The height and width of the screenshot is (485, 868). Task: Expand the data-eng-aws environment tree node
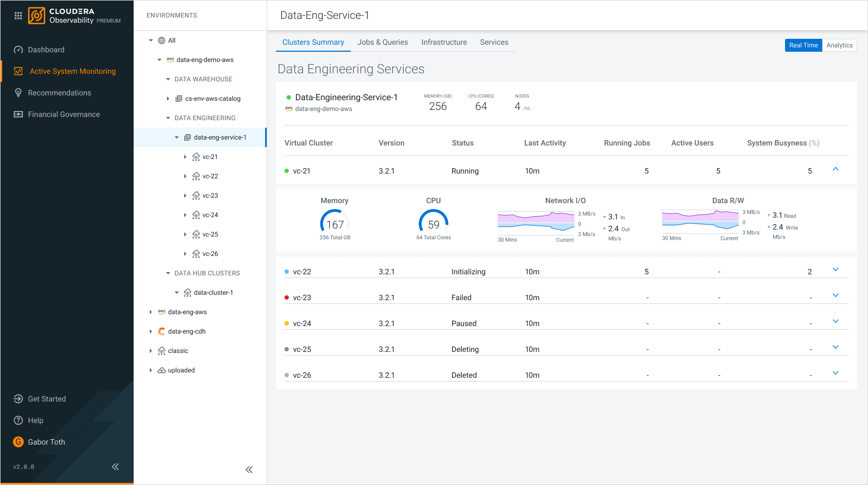click(x=151, y=312)
